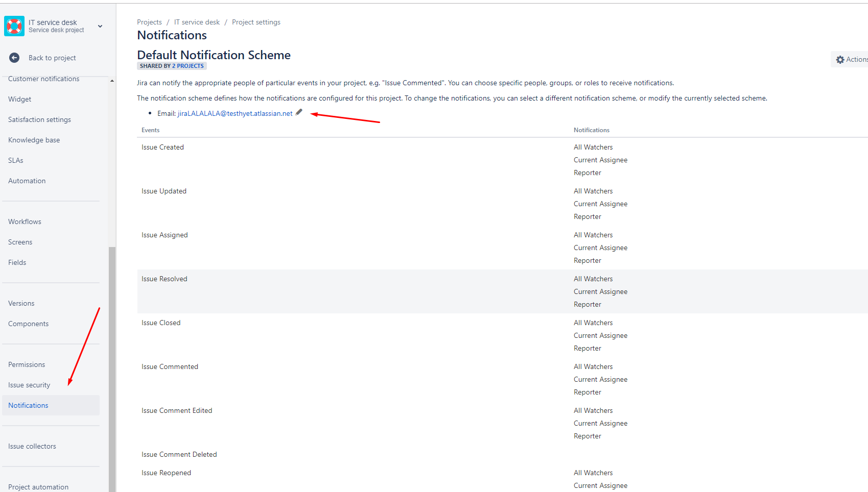The image size is (868, 492).
Task: Open the Screens settings page
Action: coord(20,241)
